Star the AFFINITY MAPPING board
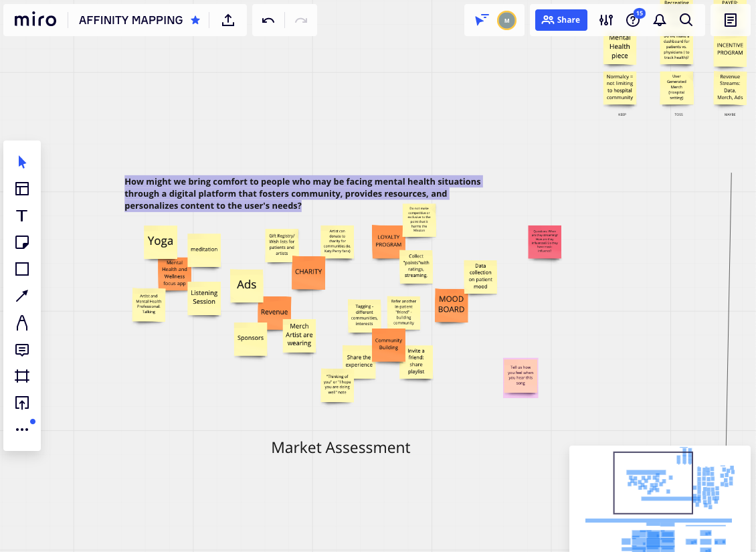Viewport: 756px width, 552px height. (195, 20)
